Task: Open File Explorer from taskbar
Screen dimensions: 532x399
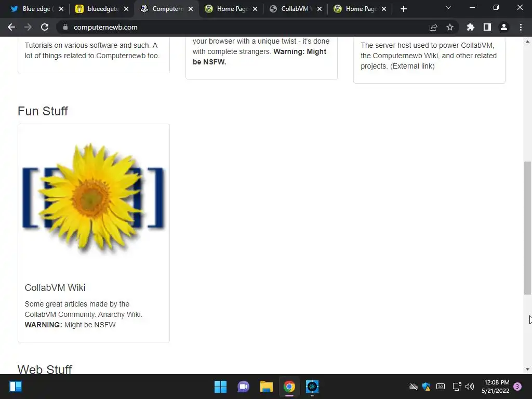Action: (x=267, y=387)
